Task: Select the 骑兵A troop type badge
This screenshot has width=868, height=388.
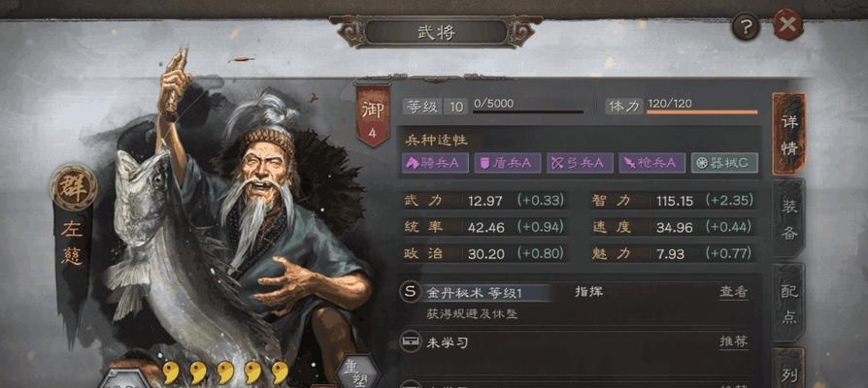Action: [x=435, y=163]
